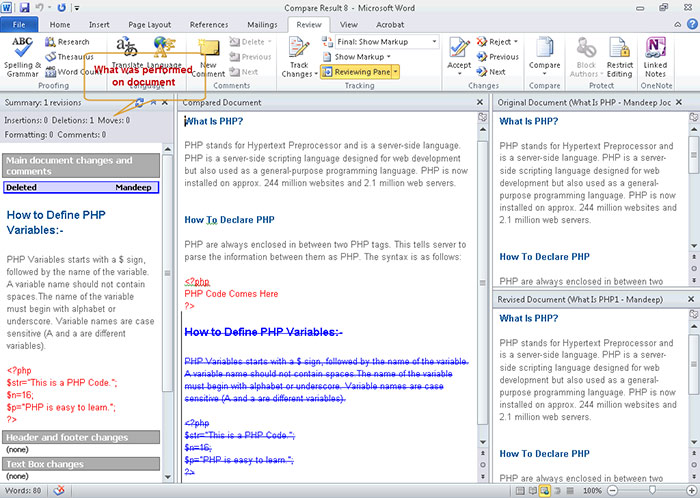Click 'Main document changes and comments' header
This screenshot has width=700, height=498.
(81, 166)
